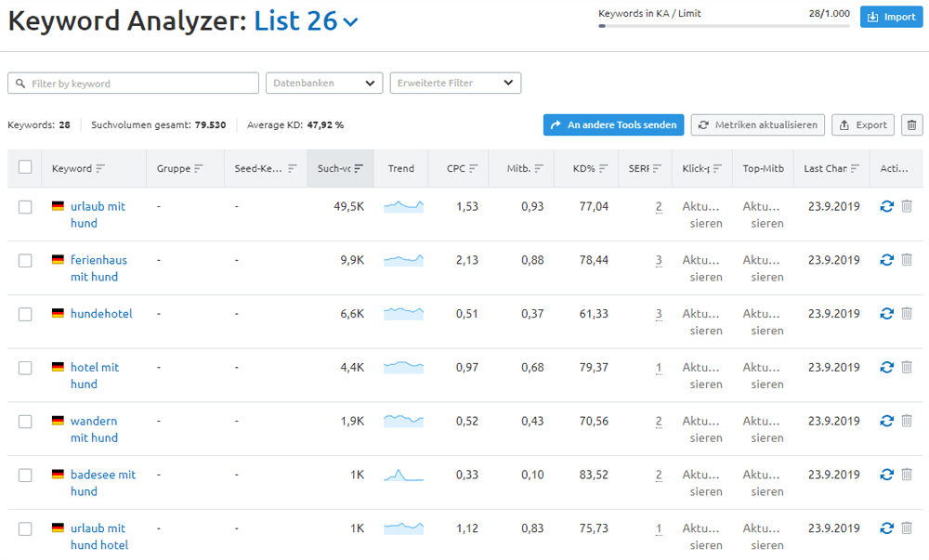This screenshot has width=929, height=560.
Task: Click the search magnifier in the filter field
Action: (x=20, y=83)
